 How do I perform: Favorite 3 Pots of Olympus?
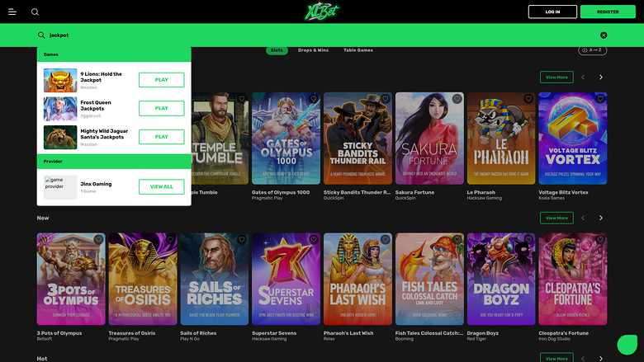pos(98,239)
